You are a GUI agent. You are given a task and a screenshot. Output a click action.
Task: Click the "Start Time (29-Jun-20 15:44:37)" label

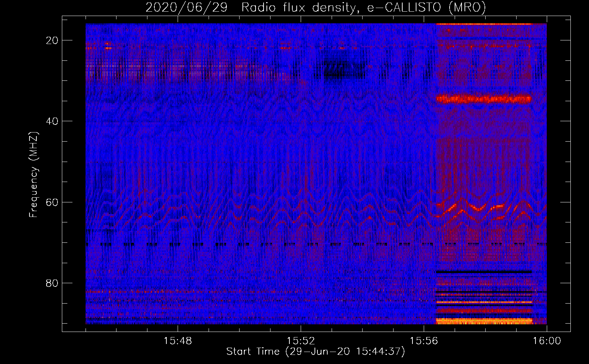(316, 352)
